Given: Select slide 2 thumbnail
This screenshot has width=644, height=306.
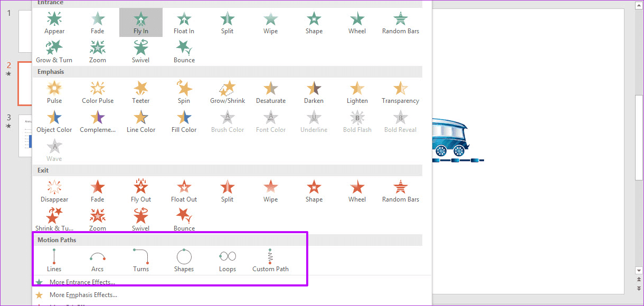Looking at the screenshot, I should coord(25,83).
